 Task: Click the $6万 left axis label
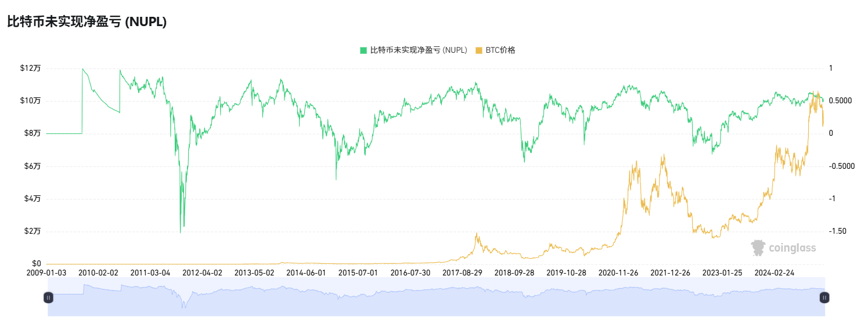(32, 166)
